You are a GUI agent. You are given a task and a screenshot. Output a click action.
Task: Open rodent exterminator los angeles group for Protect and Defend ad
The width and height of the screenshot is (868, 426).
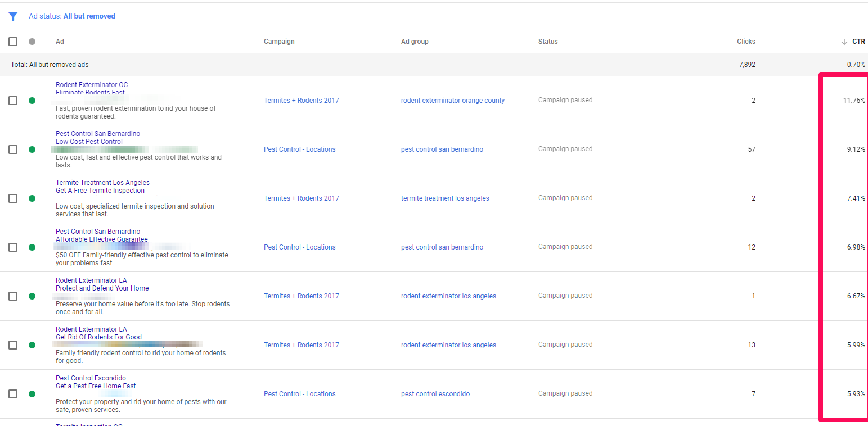click(448, 296)
